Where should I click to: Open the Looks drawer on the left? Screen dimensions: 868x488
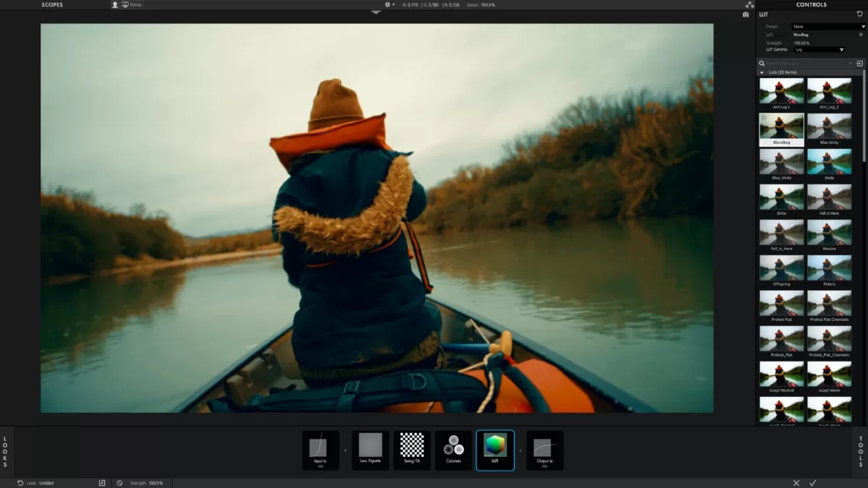(x=5, y=451)
